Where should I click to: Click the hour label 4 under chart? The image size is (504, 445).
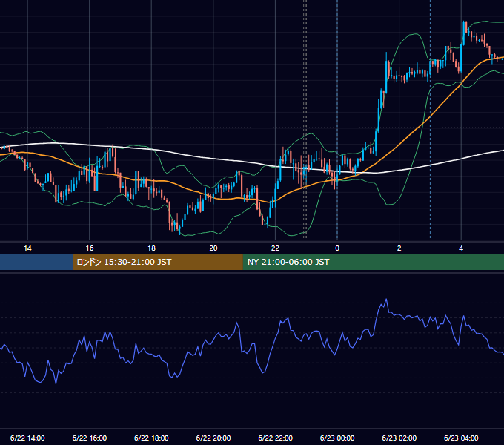click(461, 248)
